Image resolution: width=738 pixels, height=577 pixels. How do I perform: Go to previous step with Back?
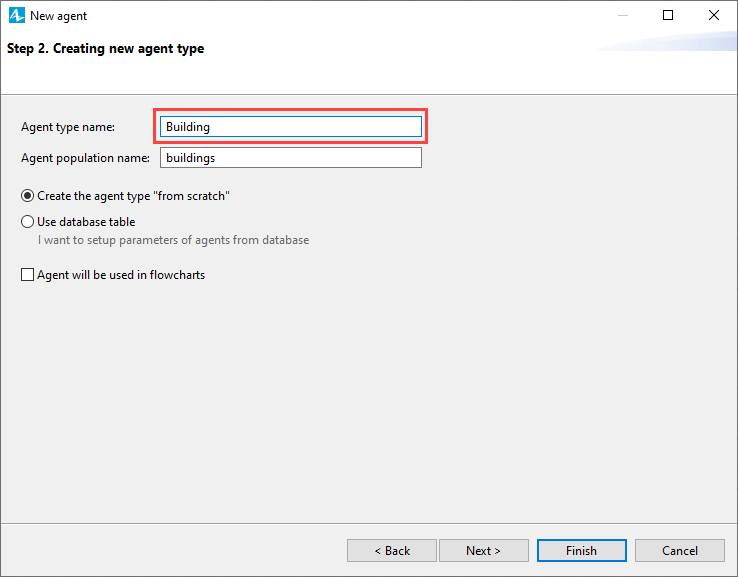392,550
